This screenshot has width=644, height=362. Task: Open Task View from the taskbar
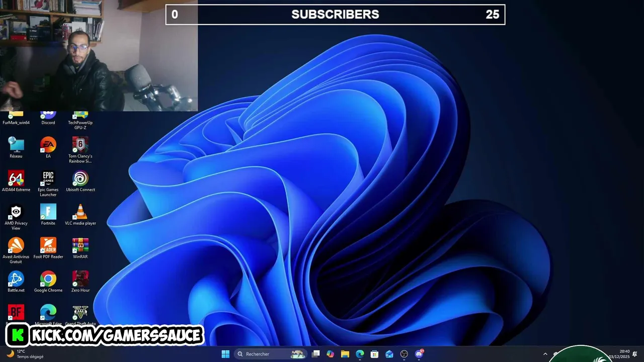(315, 354)
